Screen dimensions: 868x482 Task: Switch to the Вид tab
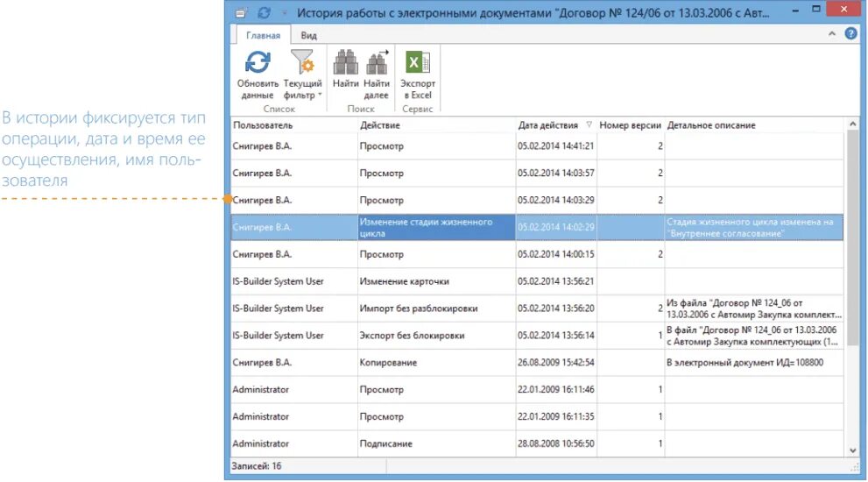[309, 35]
